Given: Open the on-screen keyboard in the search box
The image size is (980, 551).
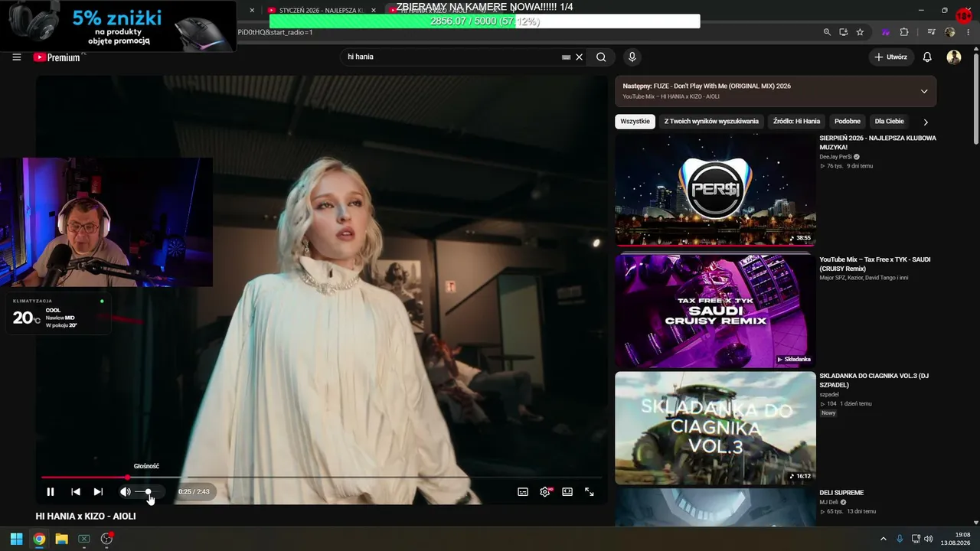Looking at the screenshot, I should pyautogui.click(x=566, y=57).
